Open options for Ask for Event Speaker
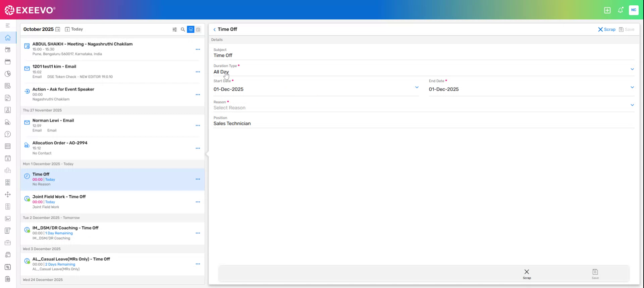 tap(198, 95)
